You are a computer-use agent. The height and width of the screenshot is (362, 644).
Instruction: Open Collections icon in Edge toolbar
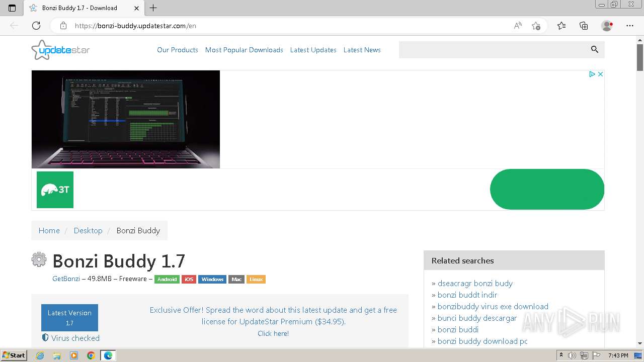(584, 26)
